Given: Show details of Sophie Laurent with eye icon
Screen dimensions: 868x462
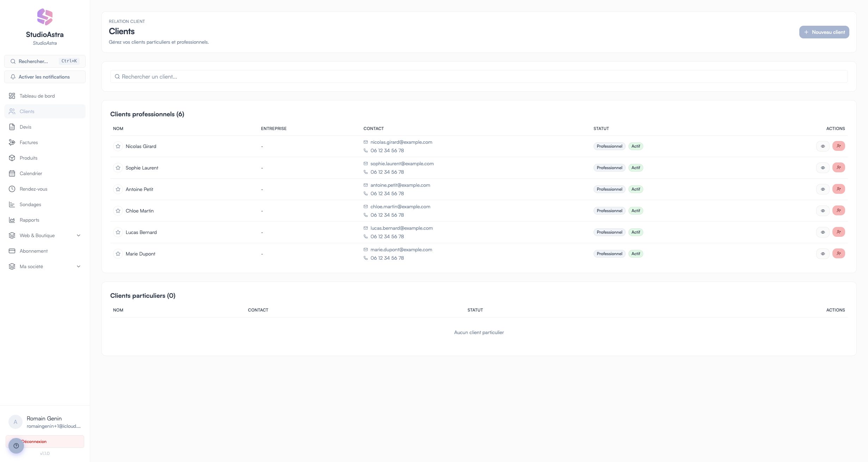Looking at the screenshot, I should [823, 168].
